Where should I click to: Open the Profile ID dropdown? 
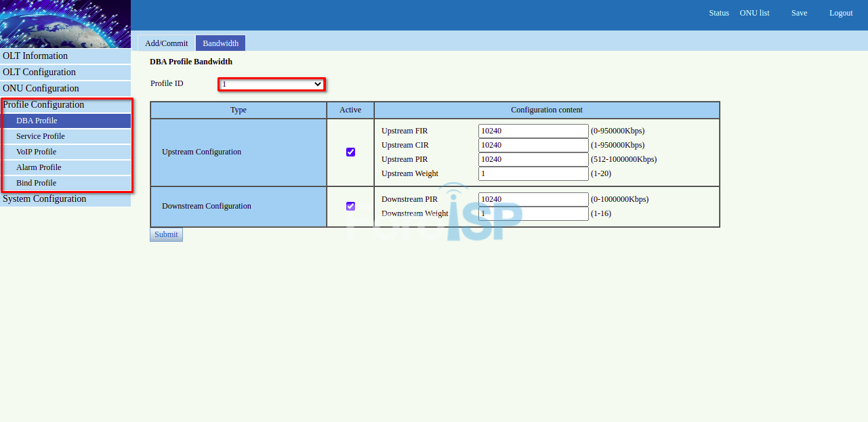pos(272,84)
